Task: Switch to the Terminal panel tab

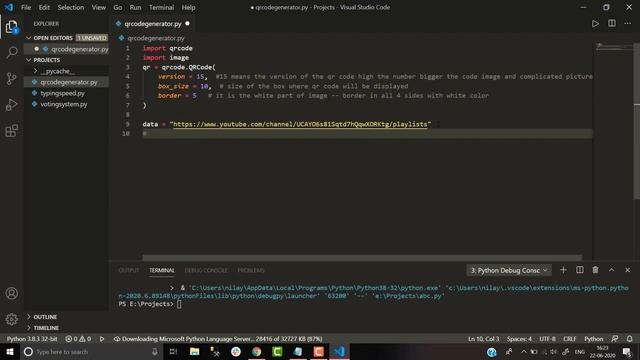Action: pos(162,270)
